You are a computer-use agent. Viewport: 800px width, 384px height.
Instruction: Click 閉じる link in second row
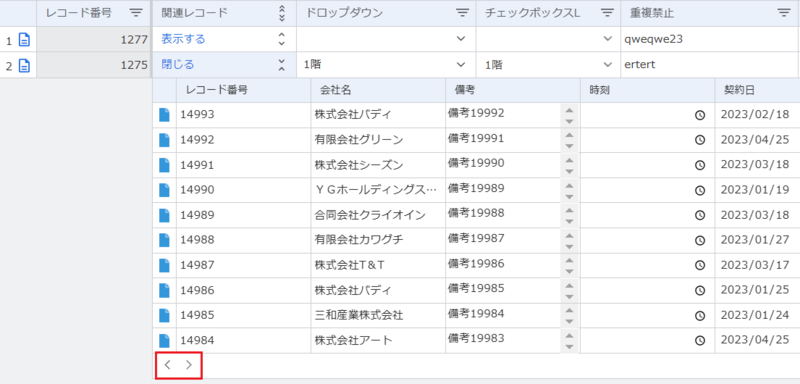tap(178, 65)
